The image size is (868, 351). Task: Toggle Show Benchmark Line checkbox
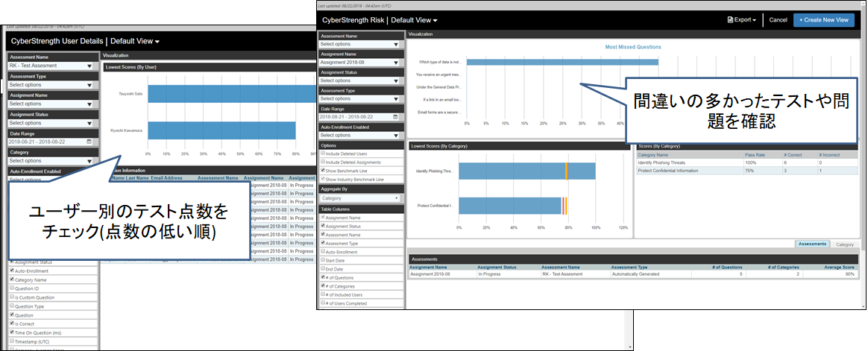[x=324, y=171]
